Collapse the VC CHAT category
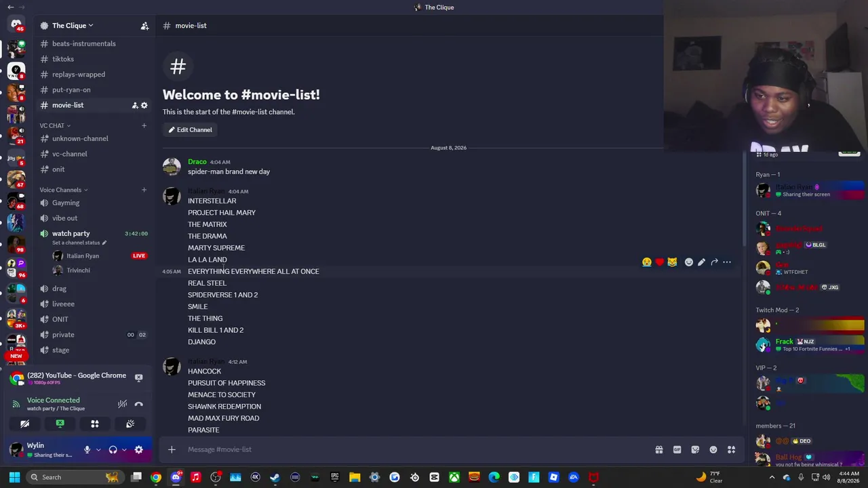 pos(55,125)
